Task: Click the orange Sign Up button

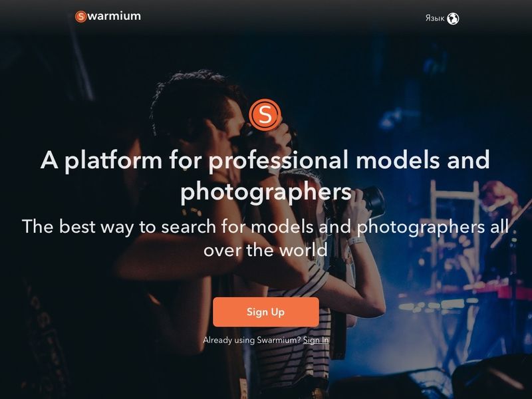Action: (x=265, y=312)
